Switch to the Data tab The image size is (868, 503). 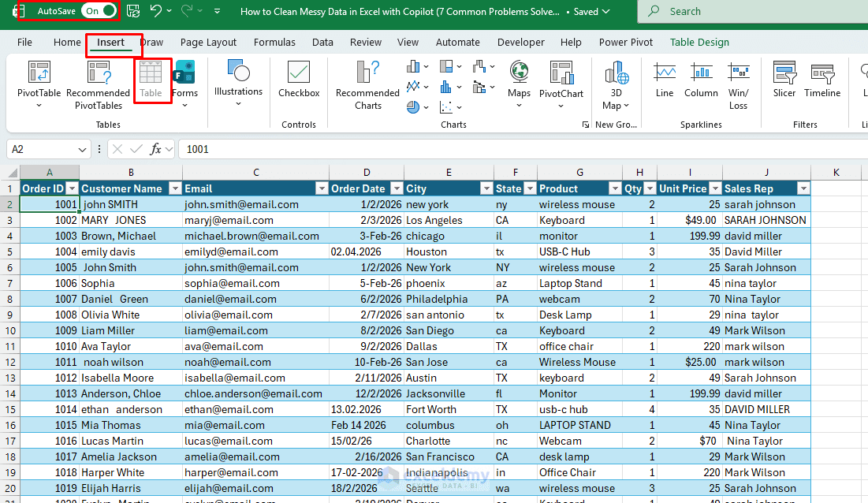[322, 42]
